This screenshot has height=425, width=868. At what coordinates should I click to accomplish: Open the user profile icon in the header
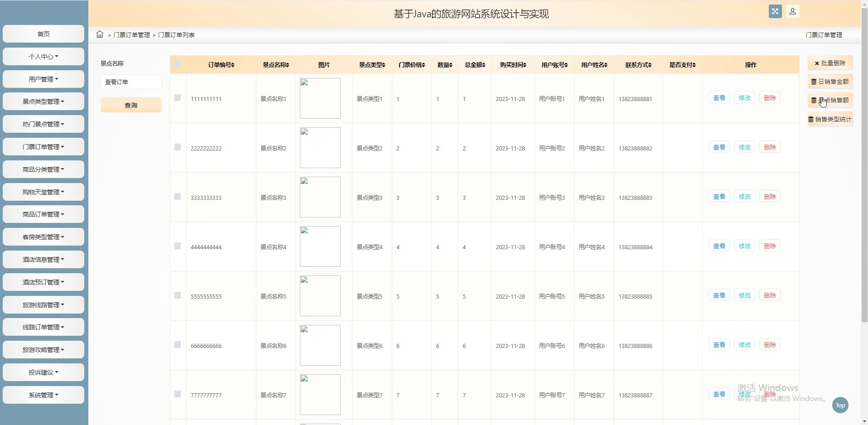tap(793, 11)
